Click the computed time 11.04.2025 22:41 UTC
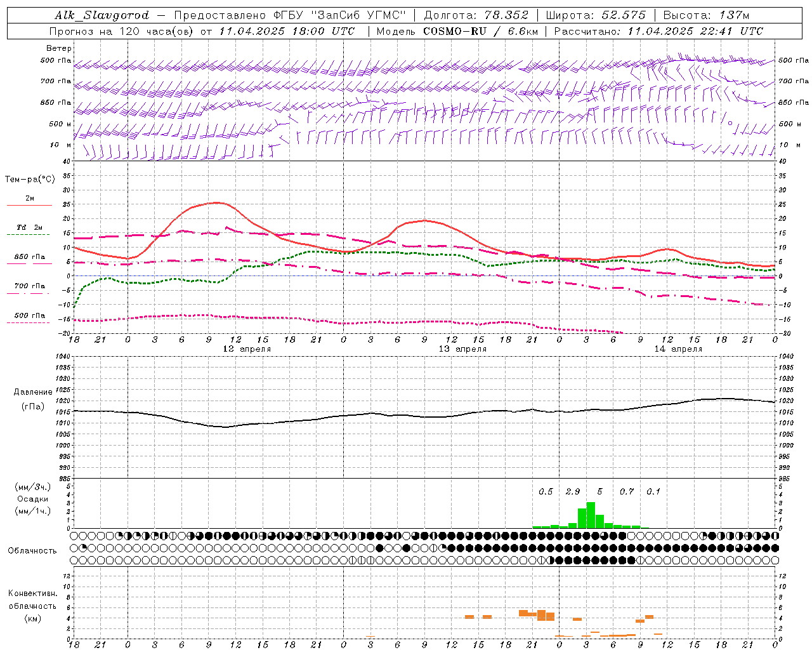The image size is (812, 650). point(695,31)
